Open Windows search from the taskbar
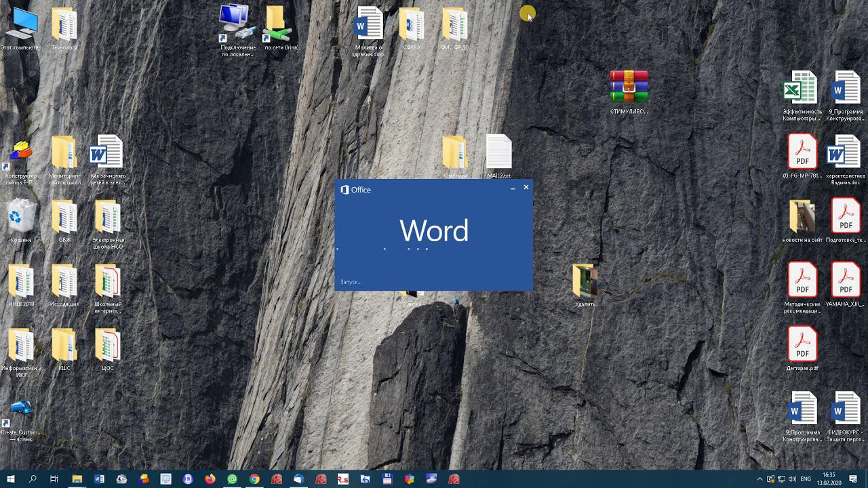Viewport: 868px width, 488px height. coord(33,479)
